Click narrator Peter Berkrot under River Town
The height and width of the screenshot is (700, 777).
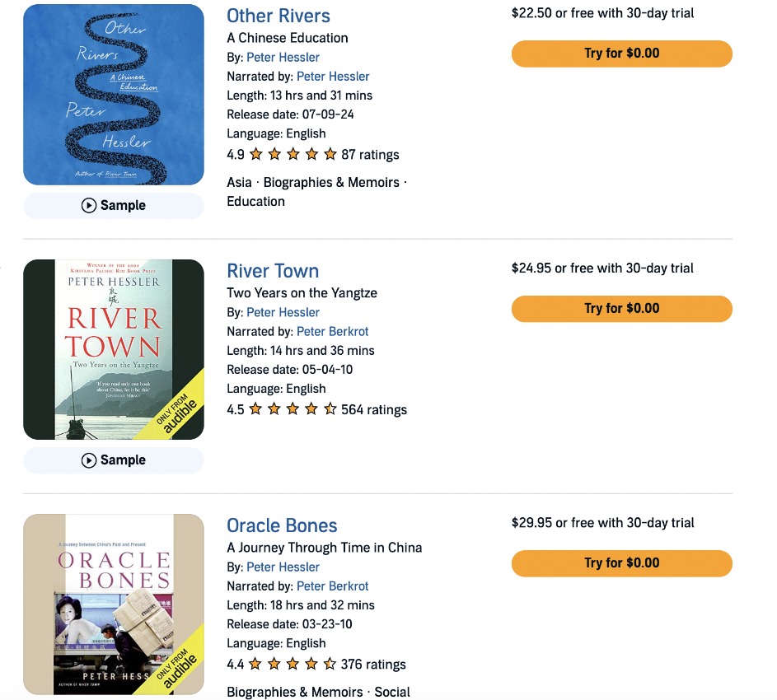coord(333,331)
